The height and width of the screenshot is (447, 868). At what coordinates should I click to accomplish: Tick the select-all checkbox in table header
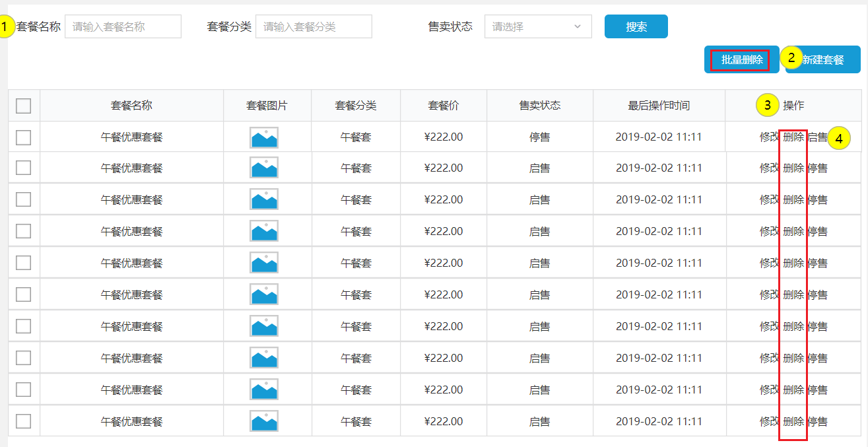(24, 106)
